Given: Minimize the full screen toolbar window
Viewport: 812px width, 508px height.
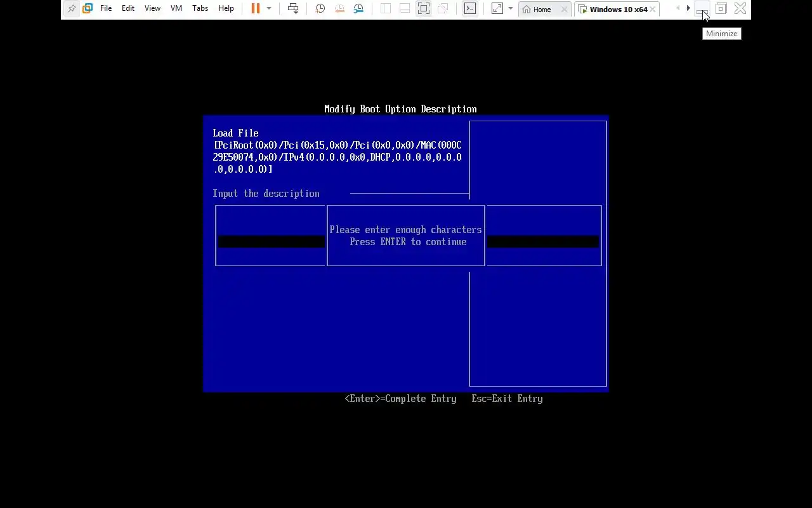Looking at the screenshot, I should [x=702, y=9].
